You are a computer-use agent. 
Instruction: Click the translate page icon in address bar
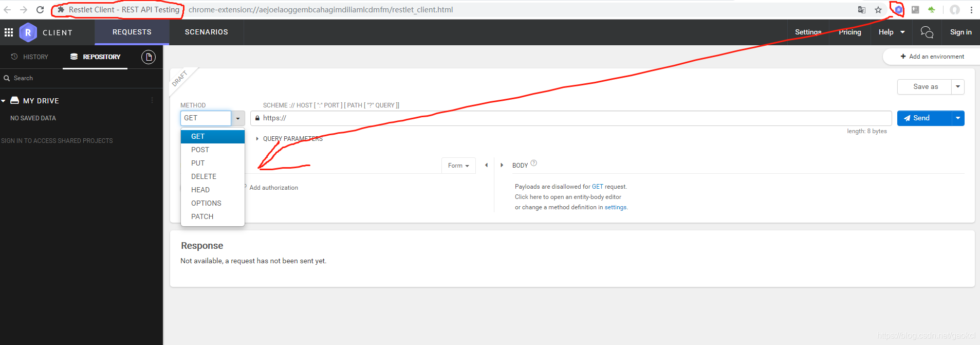(x=862, y=10)
